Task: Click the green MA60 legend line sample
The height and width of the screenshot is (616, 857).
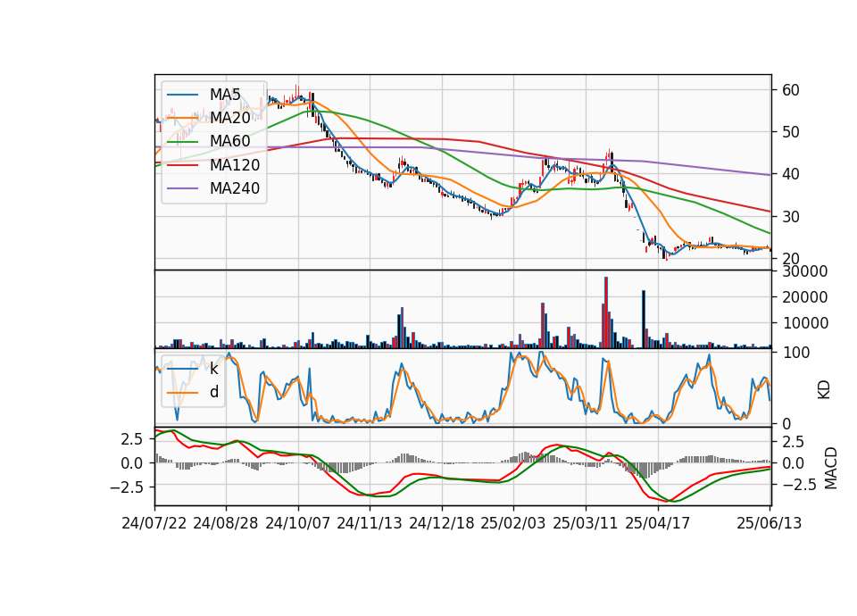Action: click(182, 142)
